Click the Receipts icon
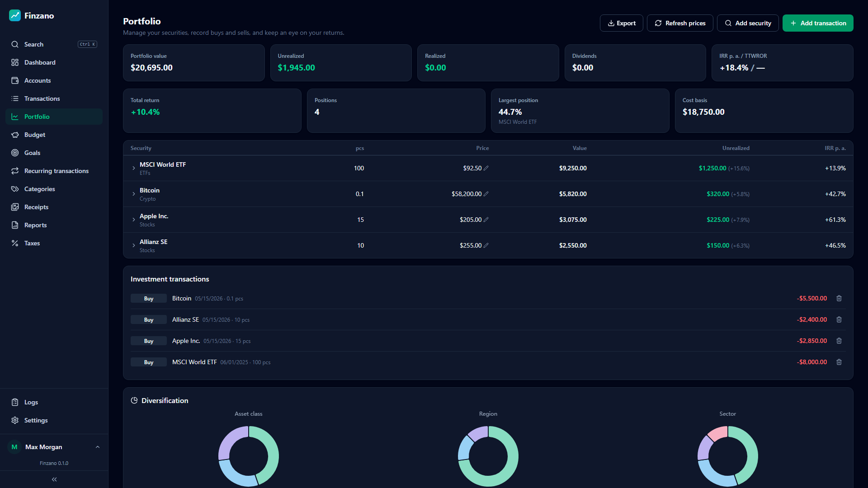Image resolution: width=868 pixels, height=488 pixels. (15, 207)
